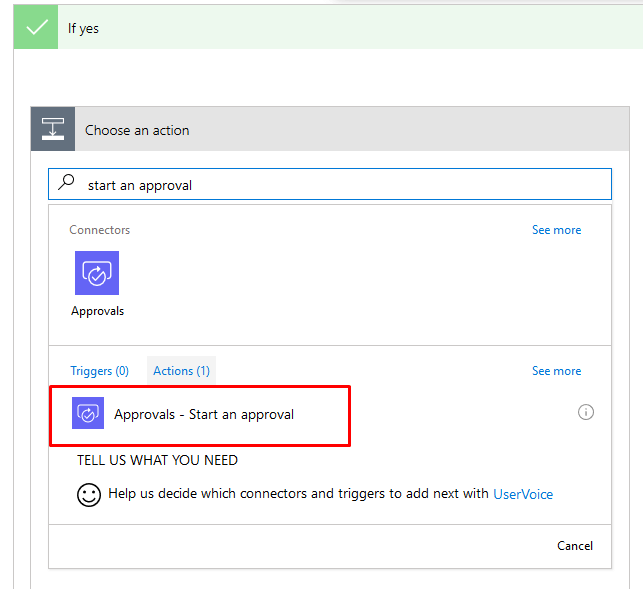The height and width of the screenshot is (589, 643).
Task: Click the green checkmark icon beside If yes
Action: [36, 27]
